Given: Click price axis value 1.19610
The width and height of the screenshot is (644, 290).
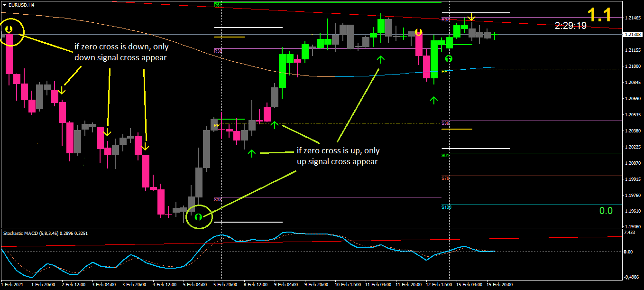Looking at the screenshot, I should (x=633, y=212).
